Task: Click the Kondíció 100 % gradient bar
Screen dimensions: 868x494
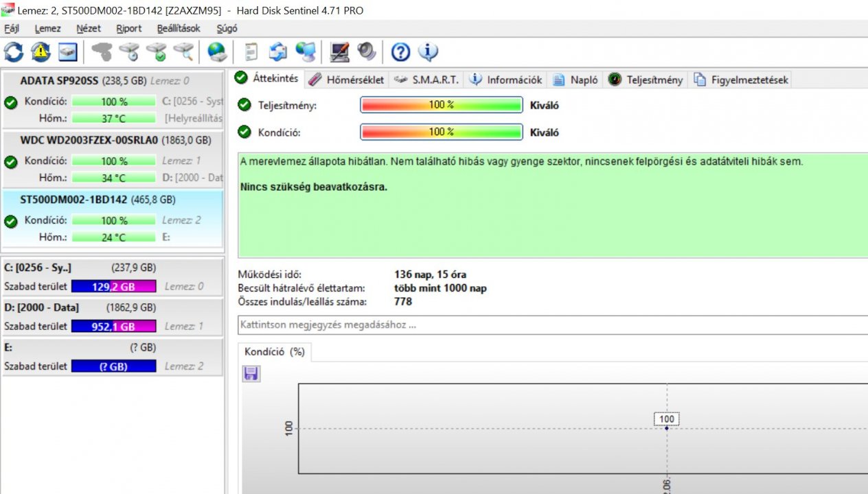Action: pos(442,132)
